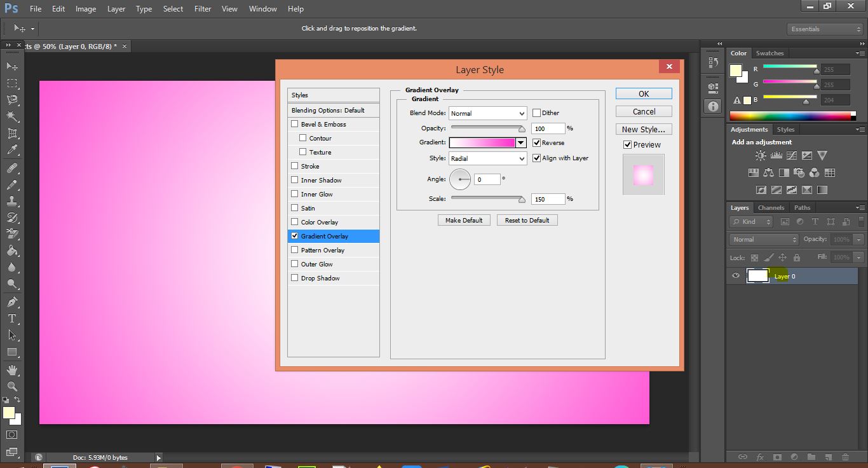868x468 pixels.
Task: Enable the Drop Shadow effect checkbox
Action: click(x=294, y=278)
